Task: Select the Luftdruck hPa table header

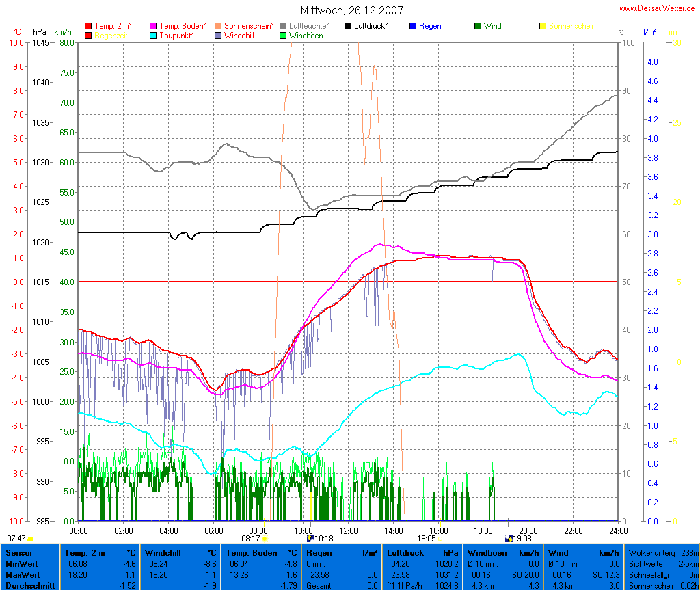Action: [423, 552]
